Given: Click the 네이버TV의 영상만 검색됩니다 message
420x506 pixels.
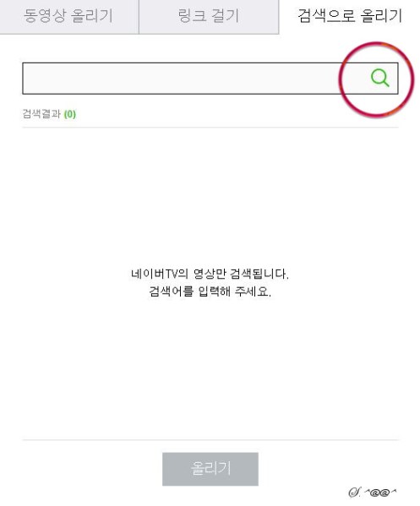Looking at the screenshot, I should [210, 274].
